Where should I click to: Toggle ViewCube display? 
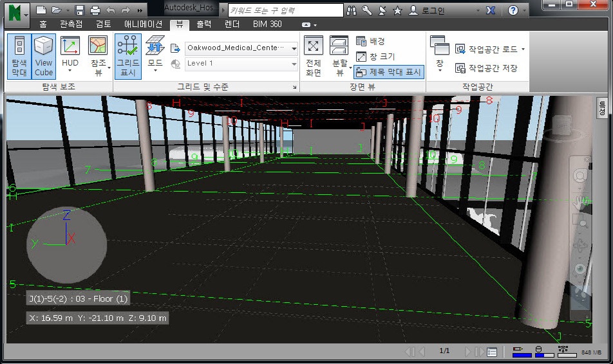point(44,56)
